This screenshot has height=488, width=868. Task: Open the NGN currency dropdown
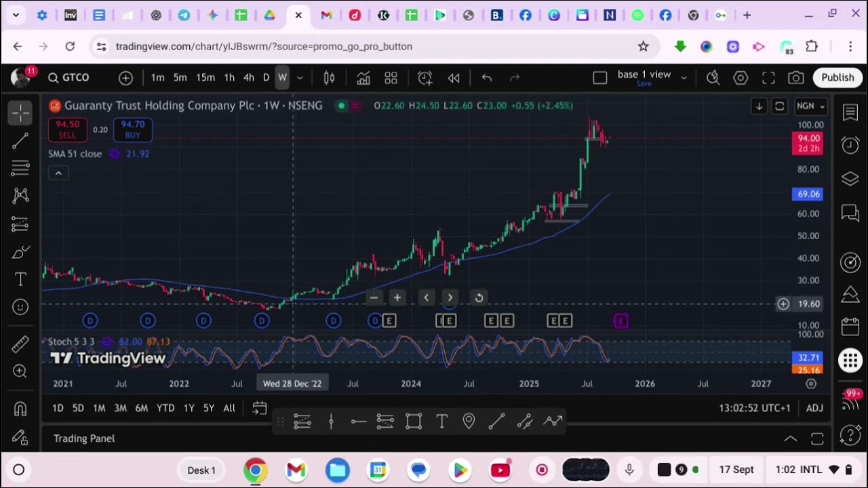810,106
